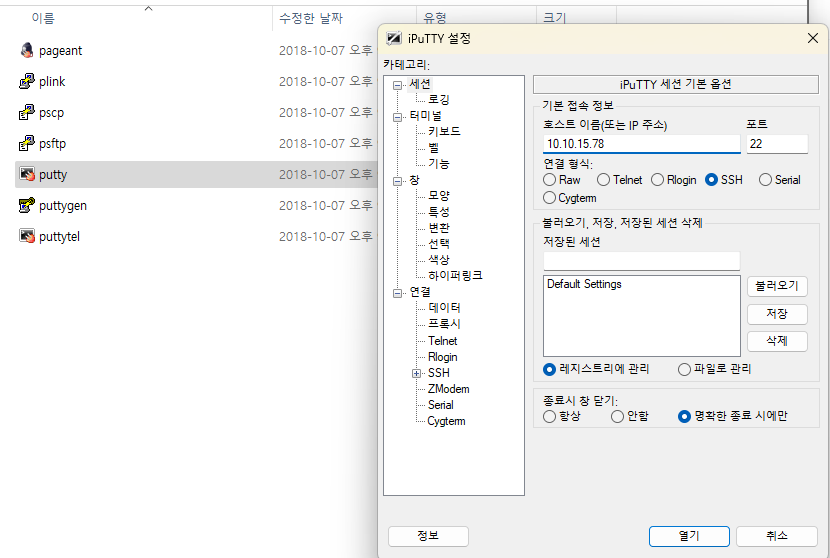Click the puttytel file icon

click(x=27, y=236)
